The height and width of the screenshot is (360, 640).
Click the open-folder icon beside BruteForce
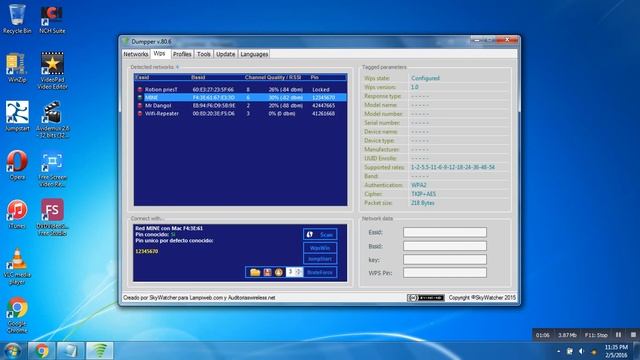point(255,272)
